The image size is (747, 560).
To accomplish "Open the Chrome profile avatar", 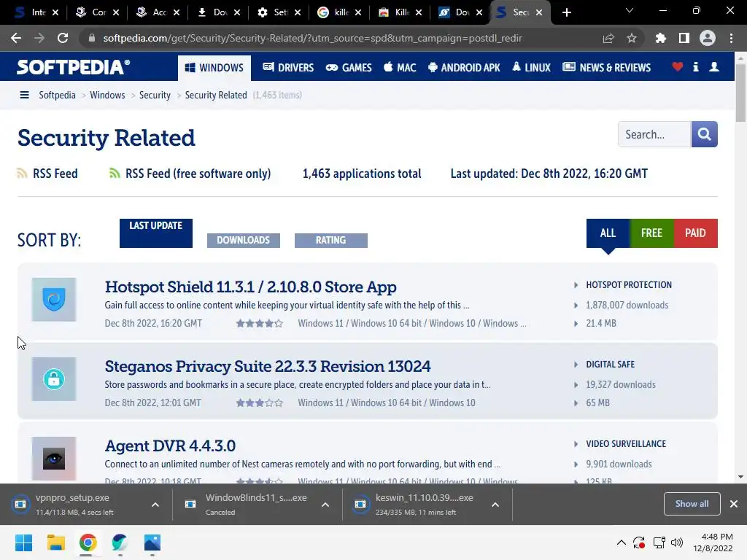I will [x=708, y=38].
